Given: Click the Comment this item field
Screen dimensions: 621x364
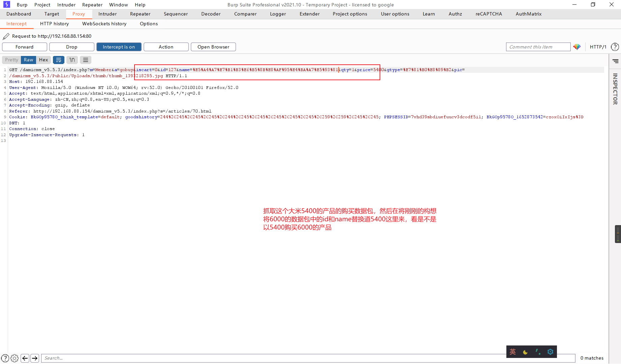Looking at the screenshot, I should click(x=538, y=47).
